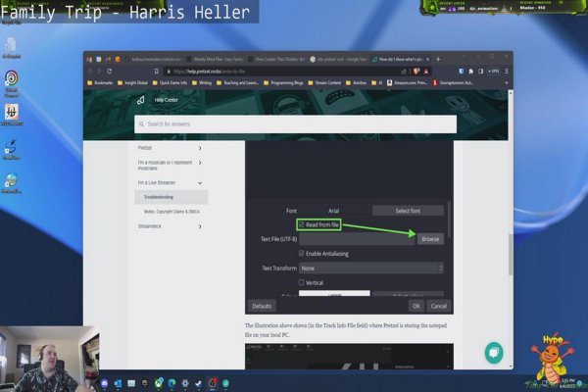Open the extensions puzzle-piece menu
Viewport: 588px width, 392px height.
pyautogui.click(x=471, y=71)
